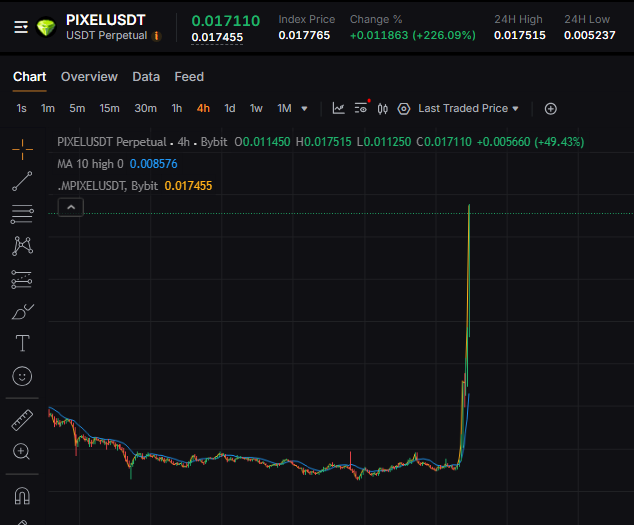Switch to the Feed tab
The image size is (634, 525).
[189, 77]
